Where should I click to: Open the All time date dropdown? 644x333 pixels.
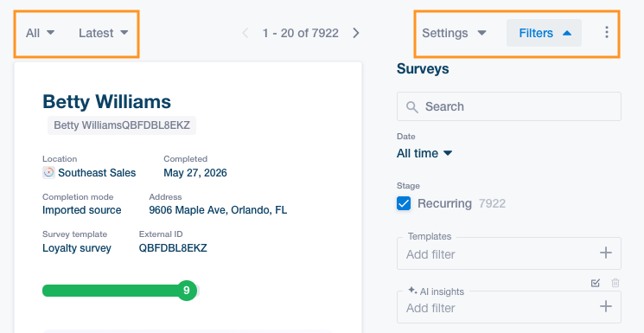tap(424, 153)
